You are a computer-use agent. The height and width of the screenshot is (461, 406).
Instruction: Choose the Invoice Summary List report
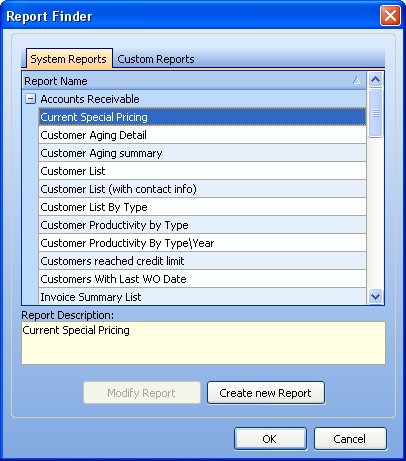(202, 297)
